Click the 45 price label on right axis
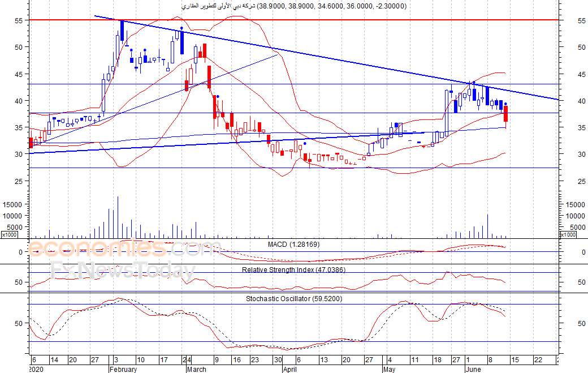The width and height of the screenshot is (588, 373). [x=582, y=74]
